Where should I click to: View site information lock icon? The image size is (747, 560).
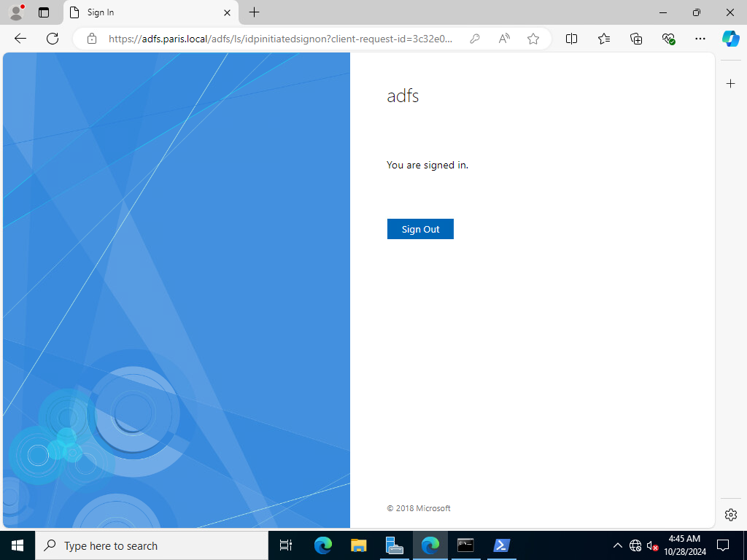tap(92, 39)
